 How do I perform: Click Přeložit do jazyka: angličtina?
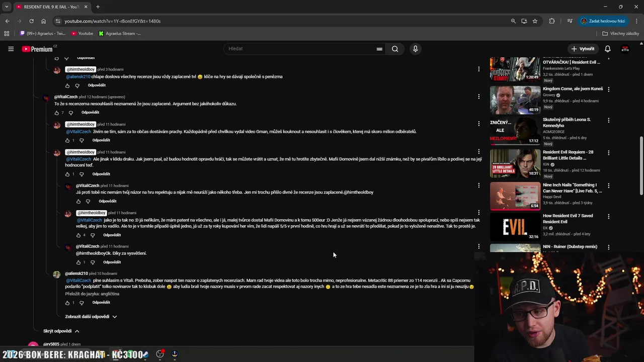[92, 294]
